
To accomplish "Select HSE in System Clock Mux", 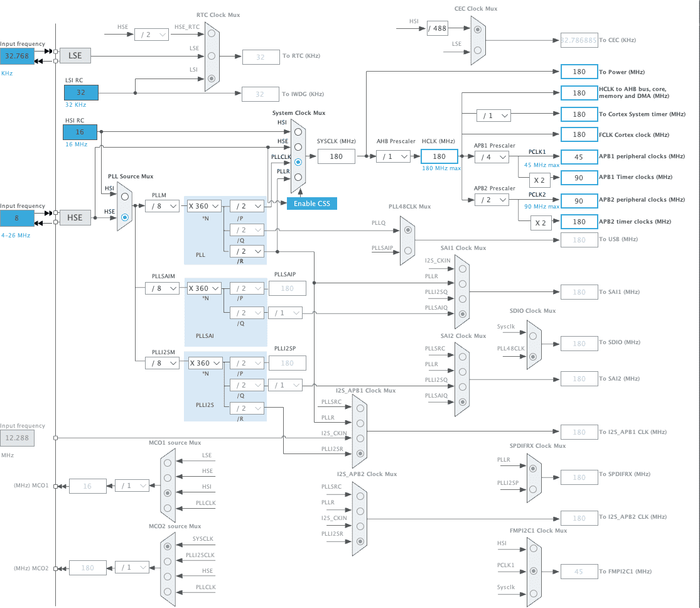I will click(x=298, y=147).
